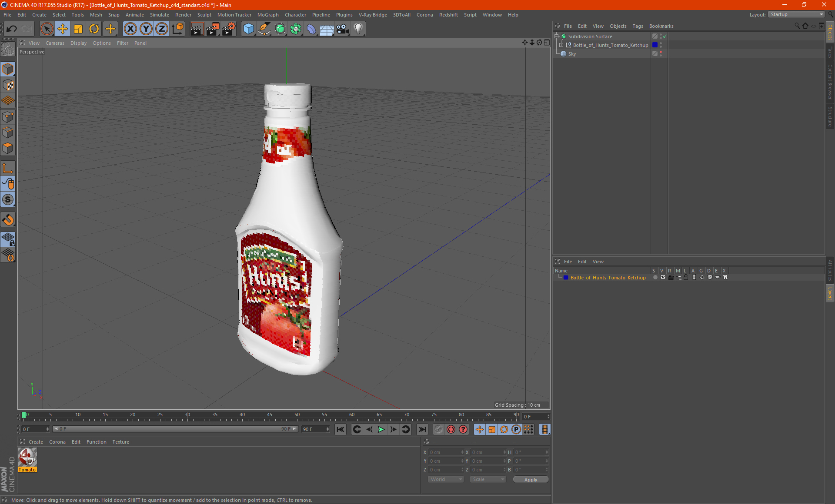Viewport: 835px width, 504px height.
Task: Click the Undo arrow icon
Action: (11, 29)
